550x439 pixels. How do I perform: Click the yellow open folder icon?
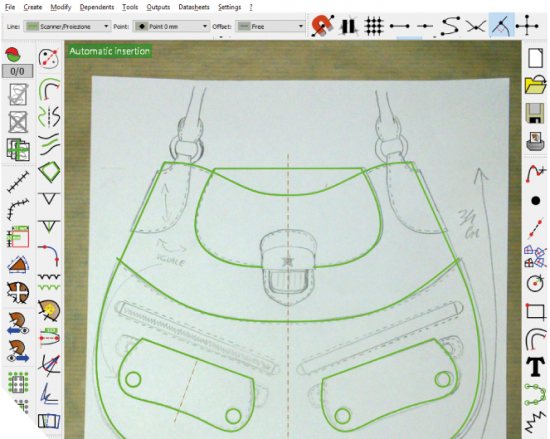(536, 85)
